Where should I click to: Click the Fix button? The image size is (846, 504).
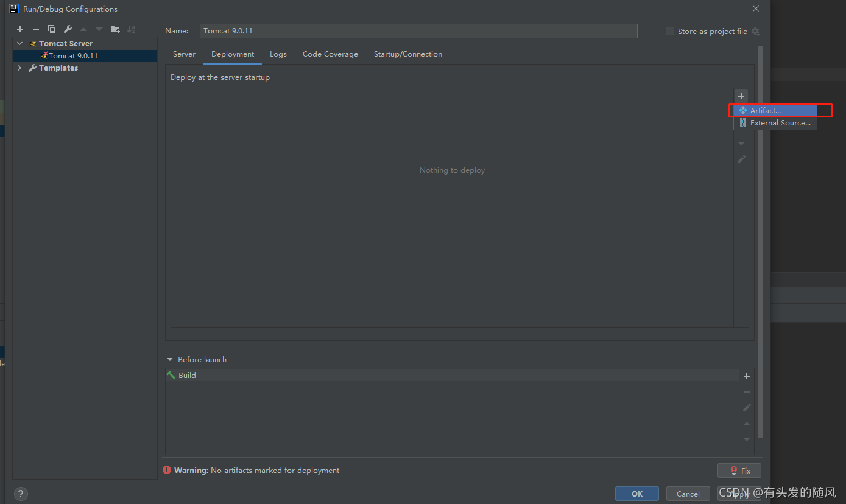pyautogui.click(x=739, y=471)
